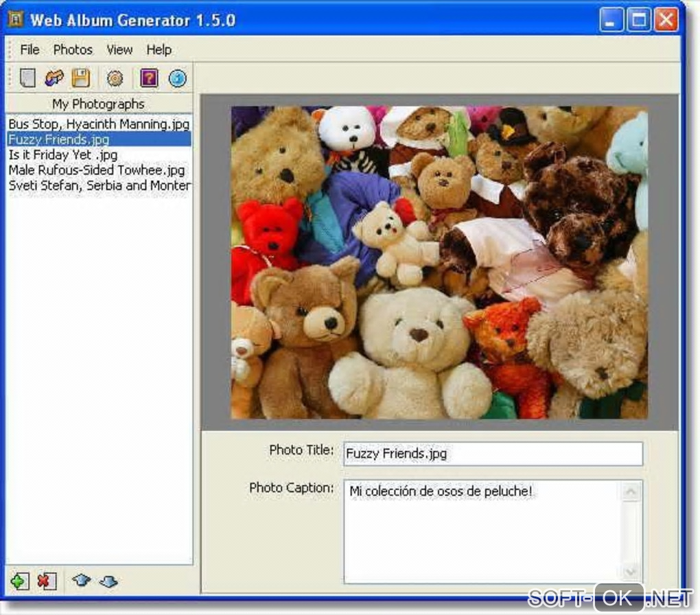Click the red Remove Photo icon
700x615 pixels.
point(47,581)
